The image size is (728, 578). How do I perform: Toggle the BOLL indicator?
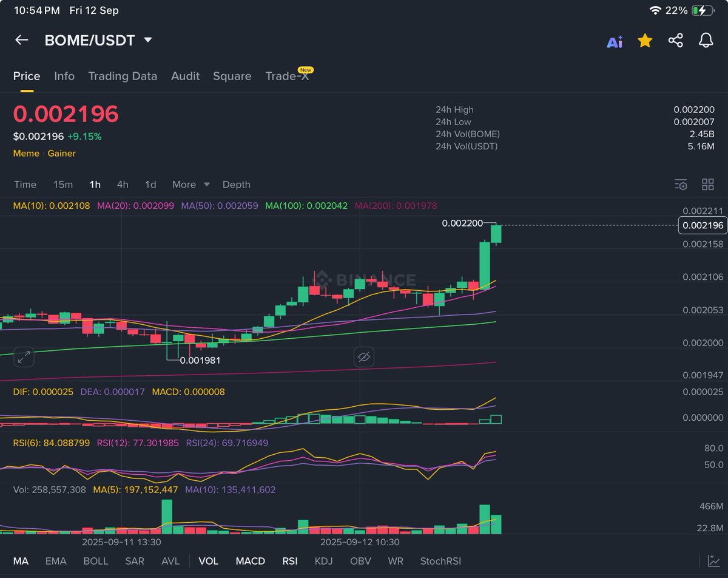[96, 561]
